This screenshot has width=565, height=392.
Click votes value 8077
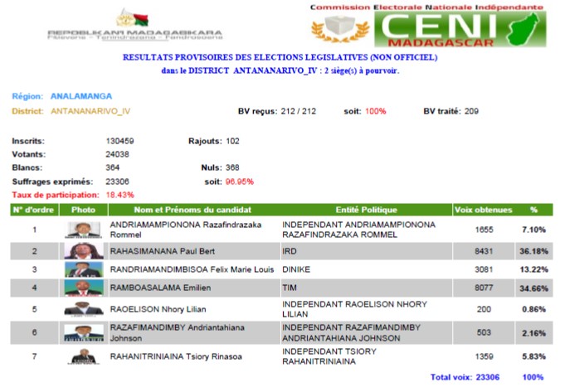[484, 288]
